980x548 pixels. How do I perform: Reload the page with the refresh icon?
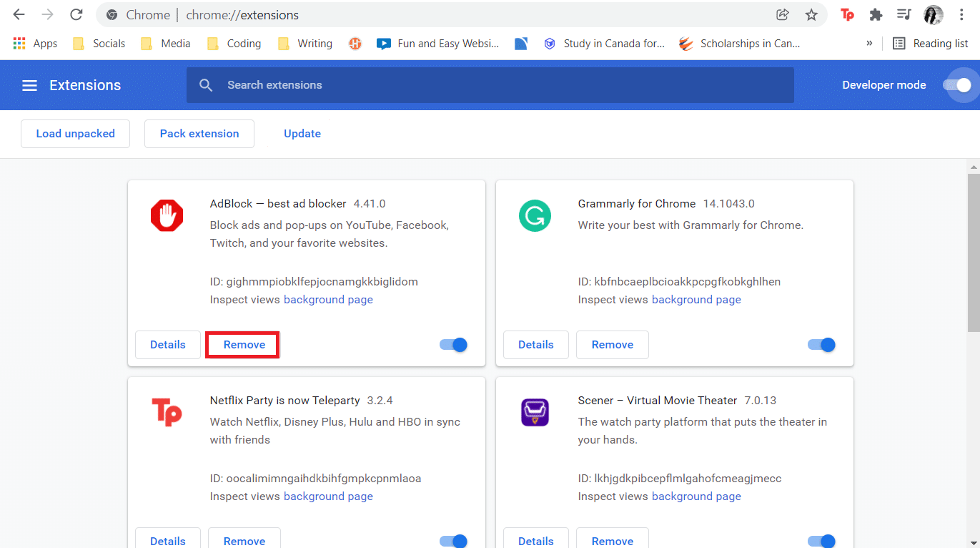[75, 14]
